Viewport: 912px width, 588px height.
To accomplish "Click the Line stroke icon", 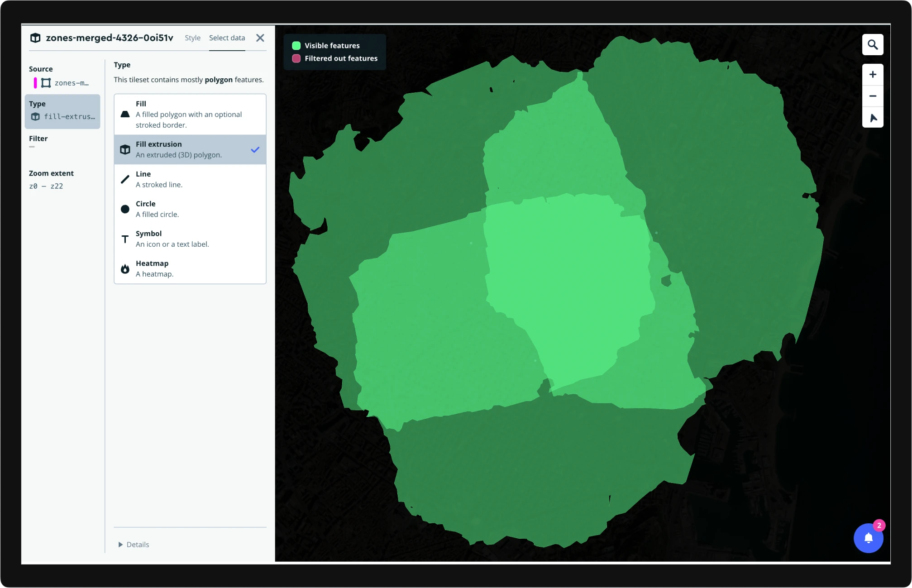I will pos(125,179).
